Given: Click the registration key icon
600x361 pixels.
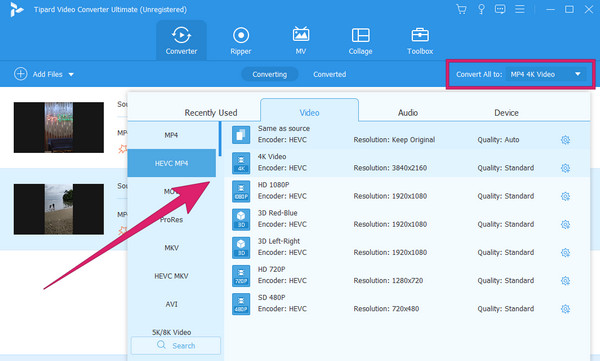Looking at the screenshot, I should pyautogui.click(x=481, y=9).
